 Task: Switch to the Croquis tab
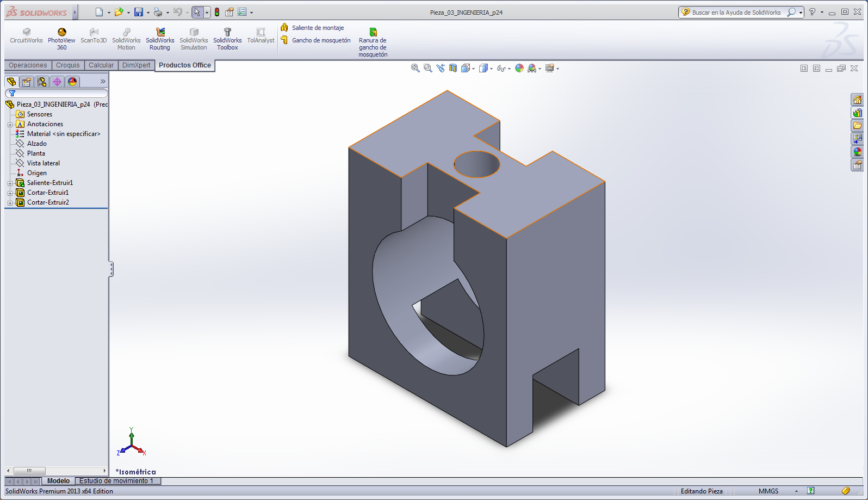(67, 65)
